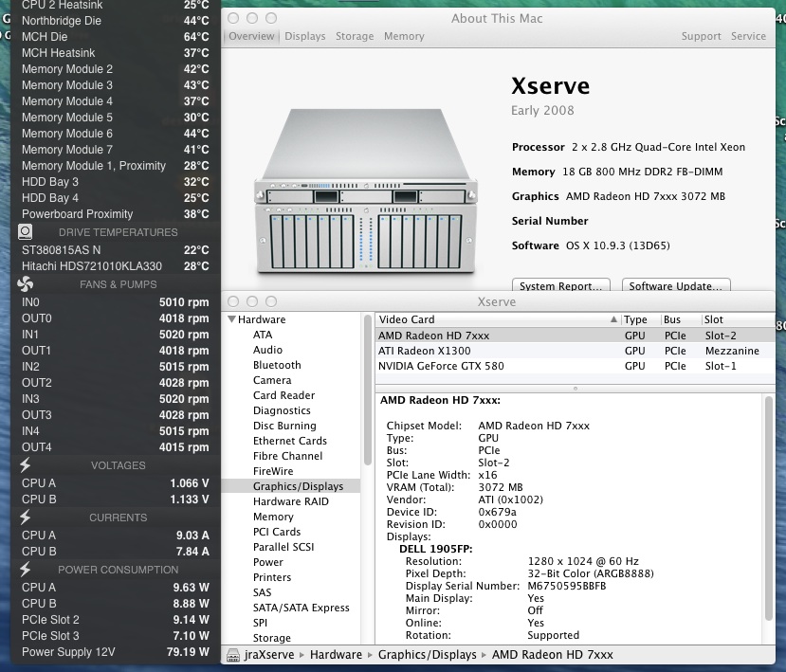
Task: Switch to the Displays tab
Action: (x=304, y=37)
